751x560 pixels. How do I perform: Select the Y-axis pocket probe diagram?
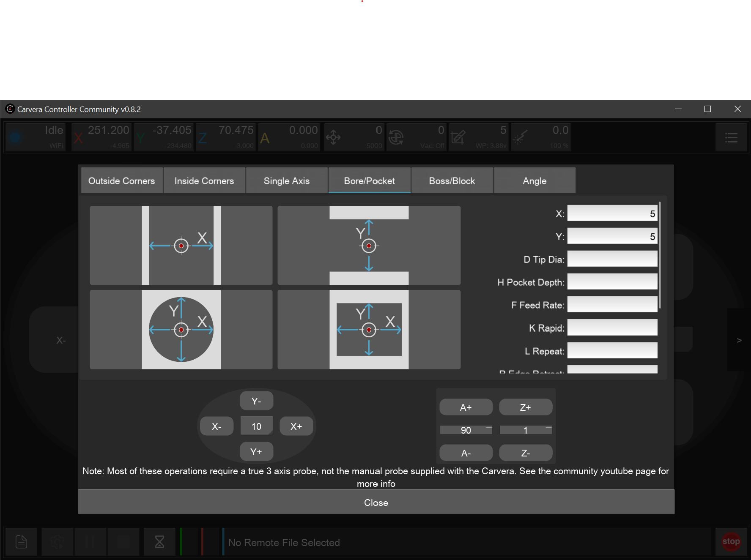pyautogui.click(x=369, y=246)
